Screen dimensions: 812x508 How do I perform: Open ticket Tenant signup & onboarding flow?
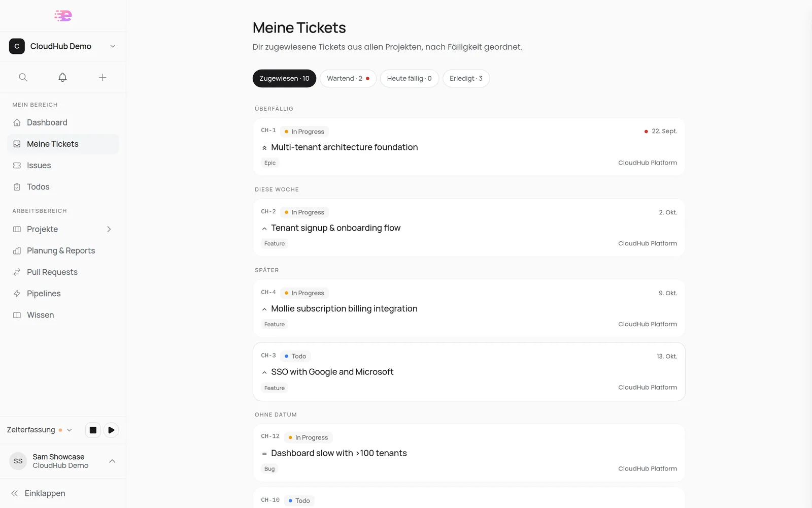click(x=335, y=228)
